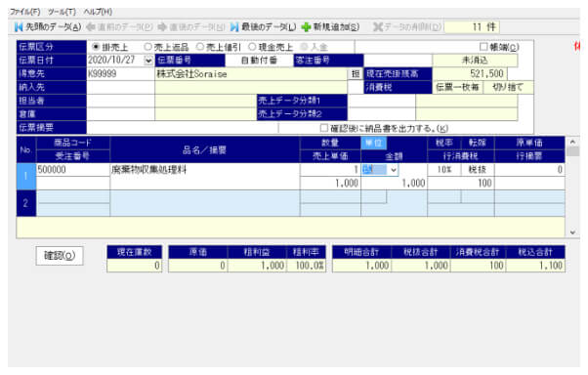
Task: Select 掛売上 radio button
Action: (x=96, y=47)
